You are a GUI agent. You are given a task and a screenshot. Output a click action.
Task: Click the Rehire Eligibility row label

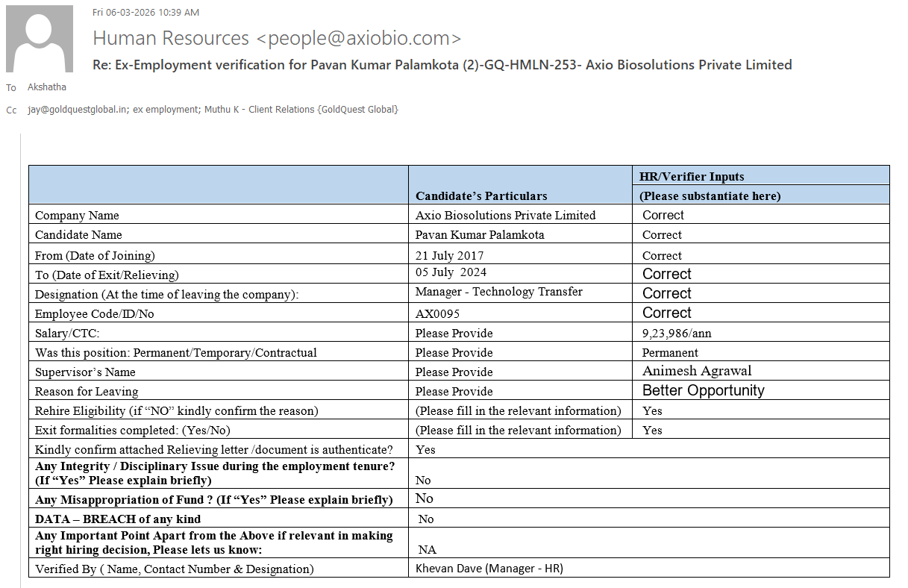pos(177,410)
